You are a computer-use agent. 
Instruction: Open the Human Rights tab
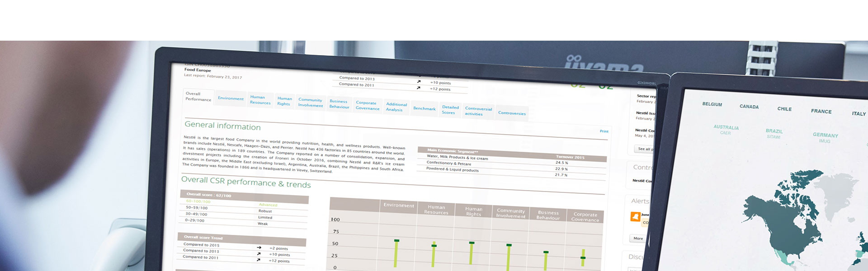pyautogui.click(x=284, y=101)
